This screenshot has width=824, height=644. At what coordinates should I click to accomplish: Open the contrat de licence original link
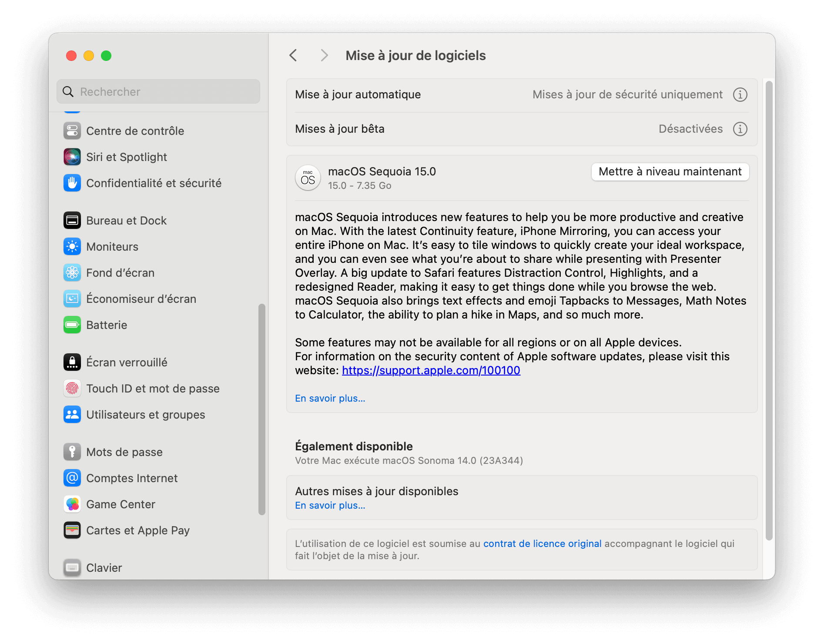(543, 543)
